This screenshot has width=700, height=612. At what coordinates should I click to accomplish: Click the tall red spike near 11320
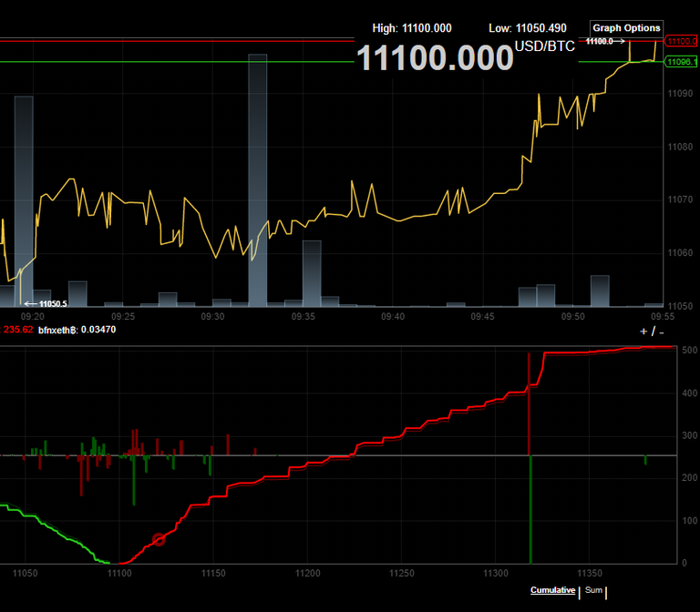(x=529, y=401)
